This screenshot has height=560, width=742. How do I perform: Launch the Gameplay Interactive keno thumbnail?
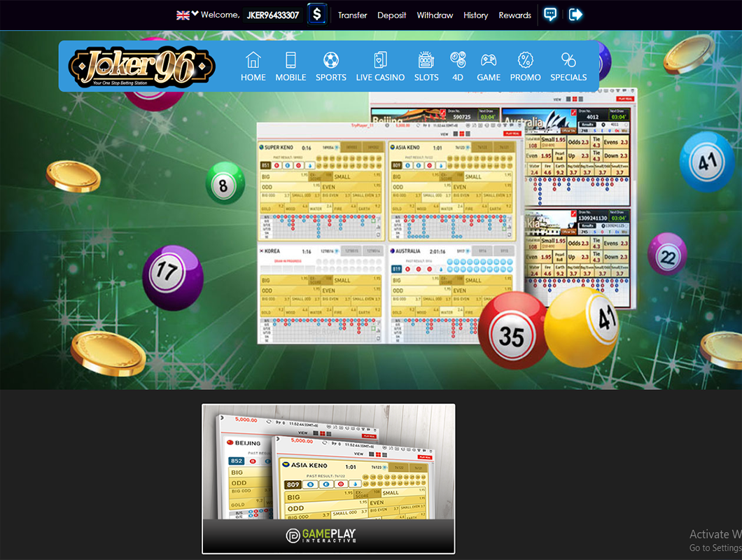click(328, 478)
